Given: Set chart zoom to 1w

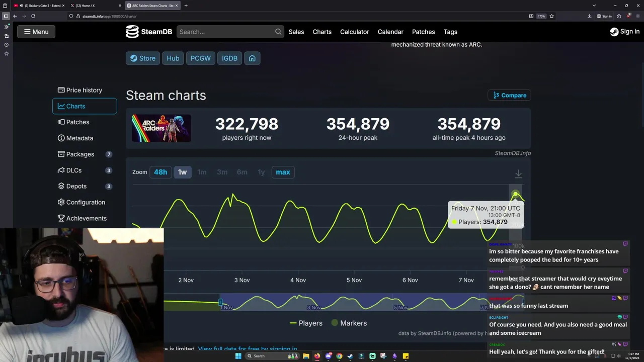Looking at the screenshot, I should (182, 172).
